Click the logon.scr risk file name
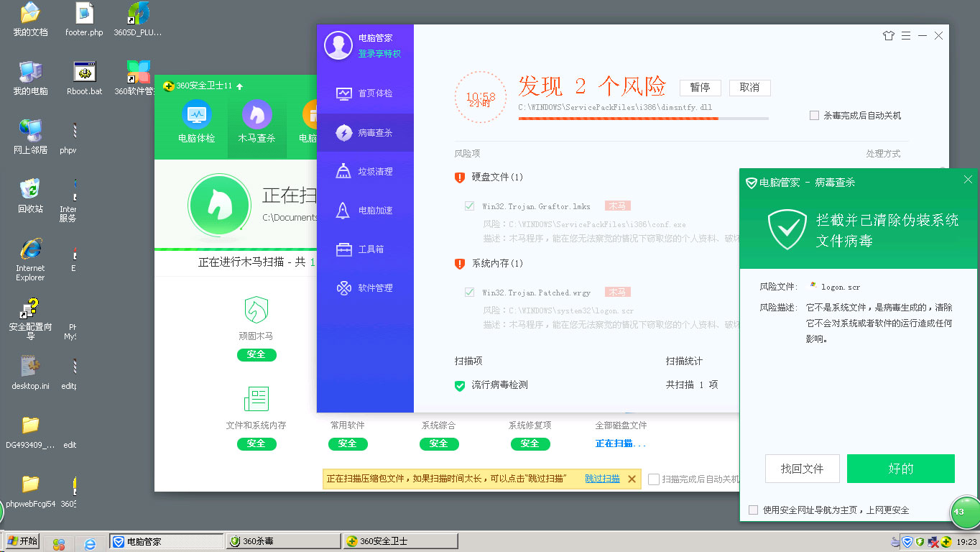 tap(841, 287)
